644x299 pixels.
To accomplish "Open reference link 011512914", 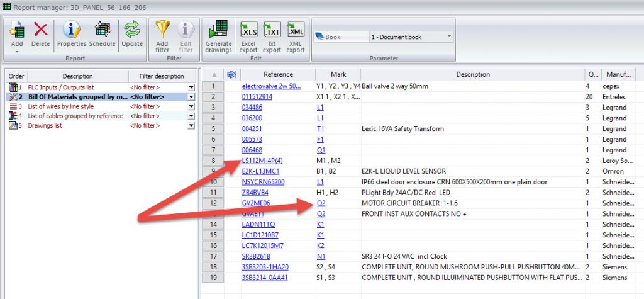I will (x=257, y=97).
